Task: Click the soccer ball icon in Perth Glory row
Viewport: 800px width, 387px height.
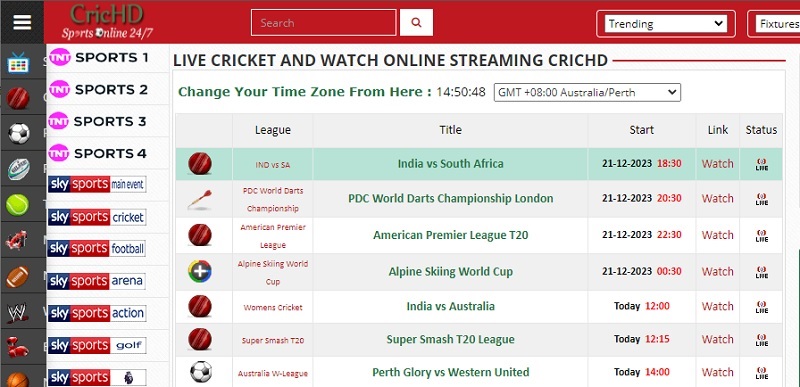Action: coord(201,372)
